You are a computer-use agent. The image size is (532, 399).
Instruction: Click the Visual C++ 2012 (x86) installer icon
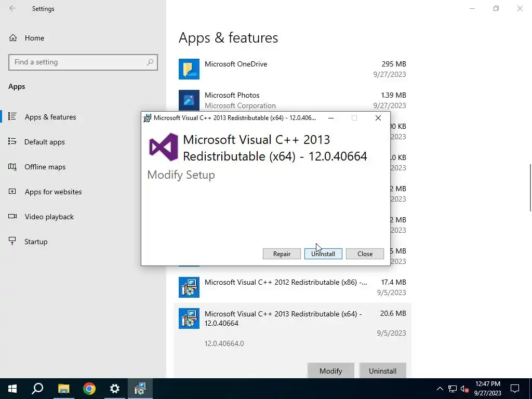point(189,287)
